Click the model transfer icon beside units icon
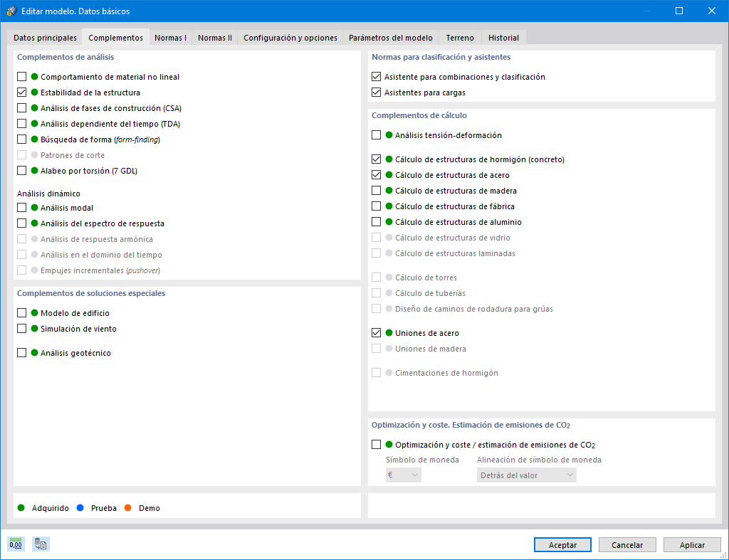This screenshot has height=560, width=729. [x=40, y=544]
